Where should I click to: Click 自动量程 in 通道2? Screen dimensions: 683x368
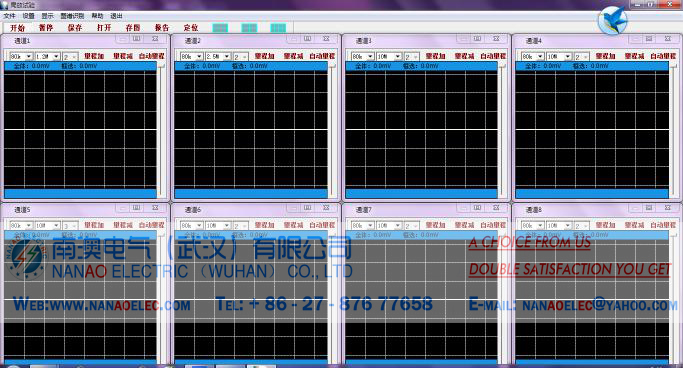322,56
